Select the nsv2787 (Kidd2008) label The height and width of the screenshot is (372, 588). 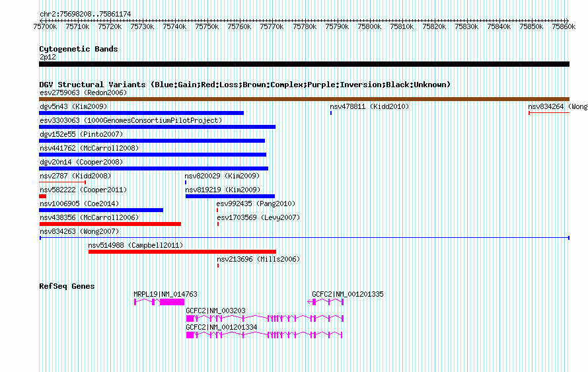pos(75,176)
